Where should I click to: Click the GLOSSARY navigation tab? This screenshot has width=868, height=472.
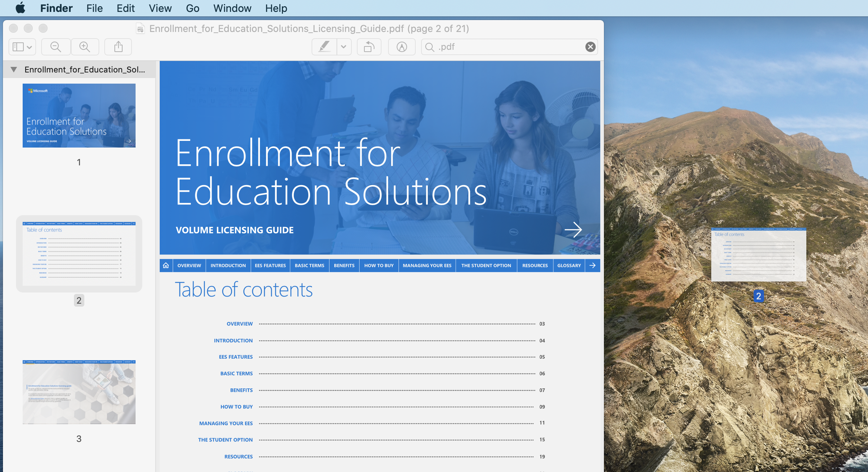[x=569, y=265]
